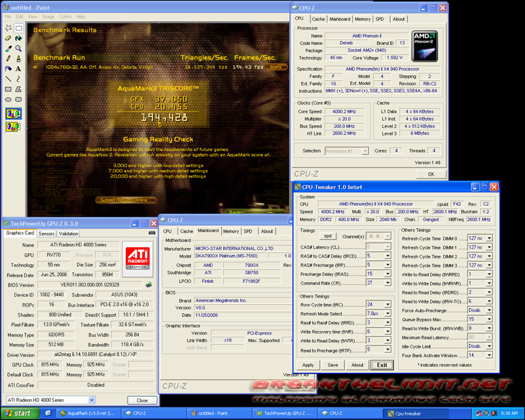Pick the Airbrush tool in Paint
The height and width of the screenshot is (420, 525).
[x=9, y=69]
